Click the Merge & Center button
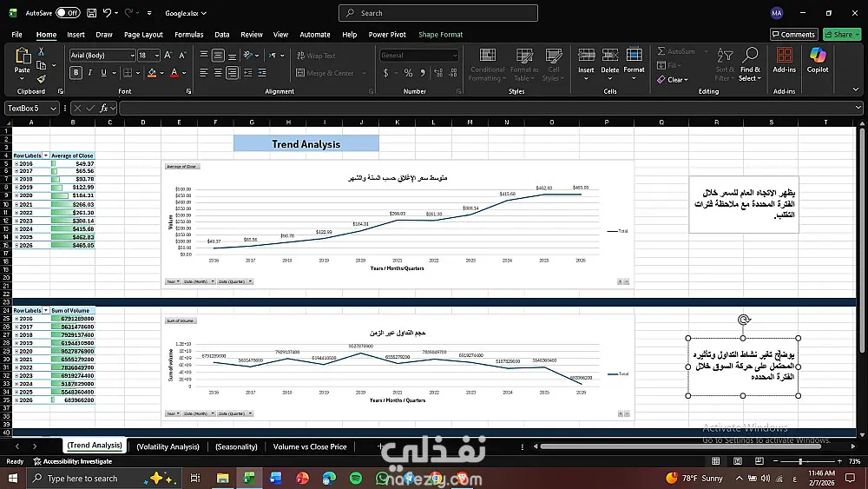The height and width of the screenshot is (489, 868). coord(325,73)
